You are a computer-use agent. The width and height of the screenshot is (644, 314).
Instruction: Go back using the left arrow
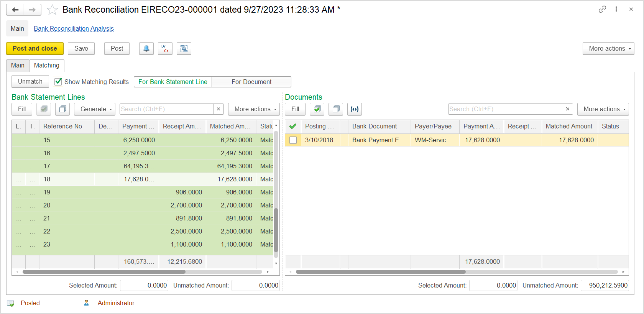click(x=15, y=10)
